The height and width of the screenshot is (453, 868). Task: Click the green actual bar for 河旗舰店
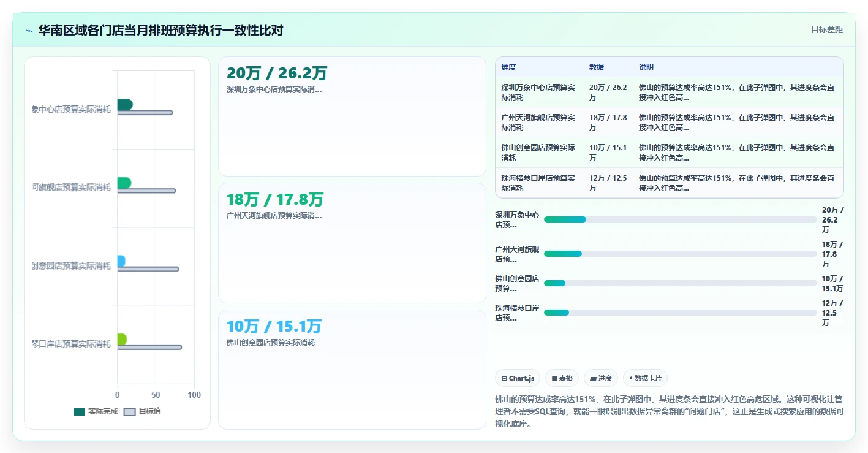[124, 183]
